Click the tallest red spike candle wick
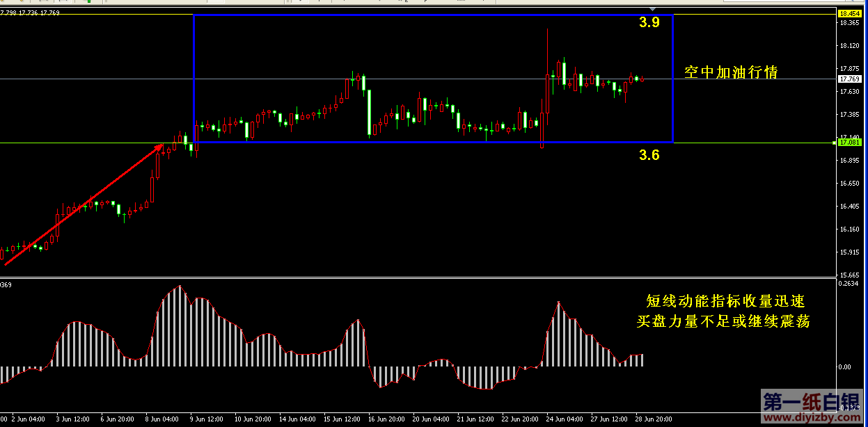 click(x=548, y=49)
